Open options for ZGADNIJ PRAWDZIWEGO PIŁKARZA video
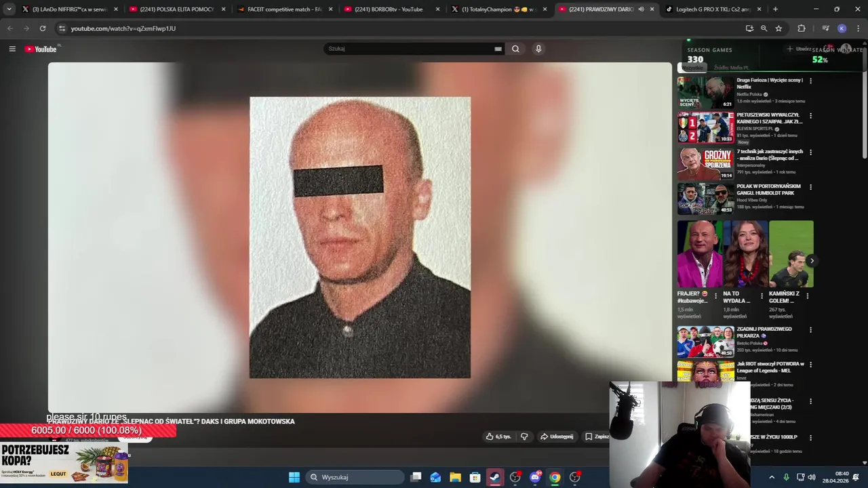 coord(810,330)
